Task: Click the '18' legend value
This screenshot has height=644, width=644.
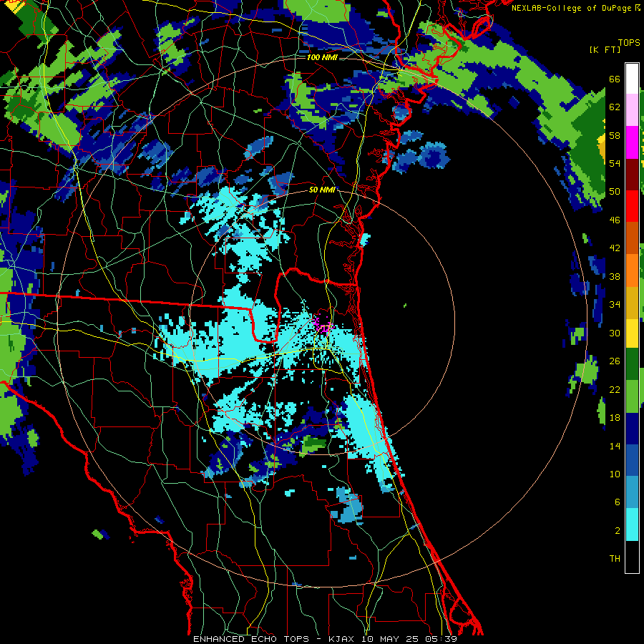Action: click(x=615, y=418)
